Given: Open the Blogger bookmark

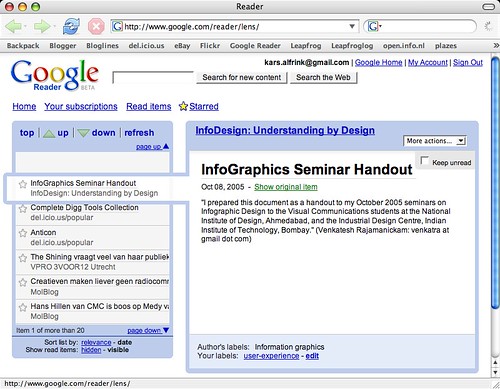Looking at the screenshot, I should click(63, 46).
